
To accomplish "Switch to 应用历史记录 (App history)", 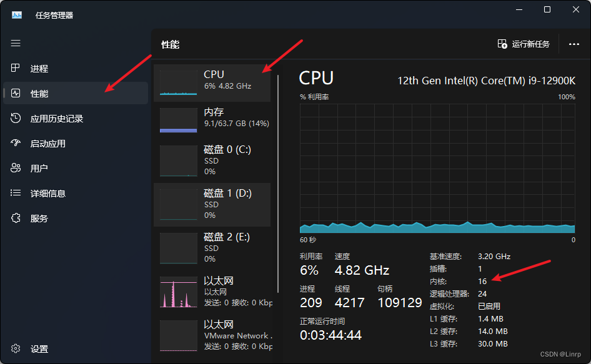I will (50, 118).
